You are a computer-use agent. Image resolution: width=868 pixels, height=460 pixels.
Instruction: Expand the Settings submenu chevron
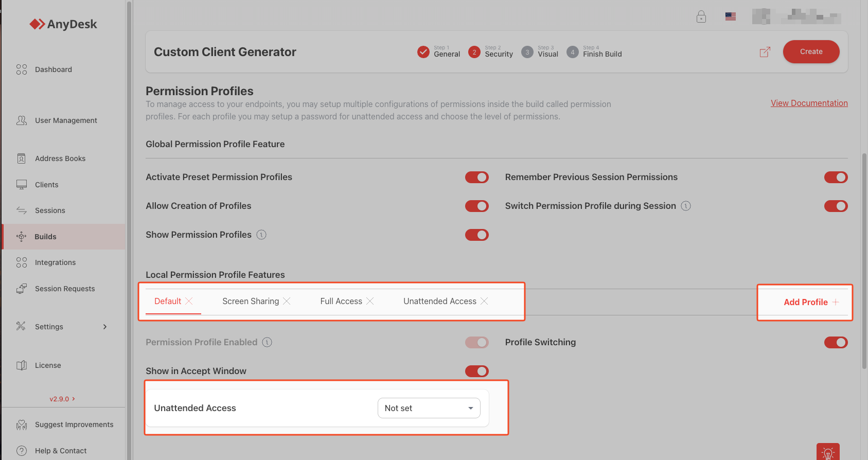pos(105,327)
